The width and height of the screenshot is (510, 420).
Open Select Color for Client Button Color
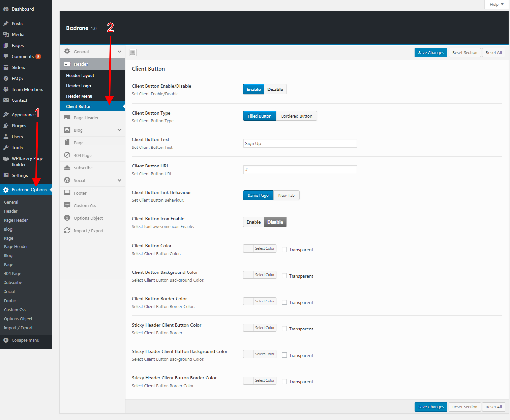click(260, 248)
